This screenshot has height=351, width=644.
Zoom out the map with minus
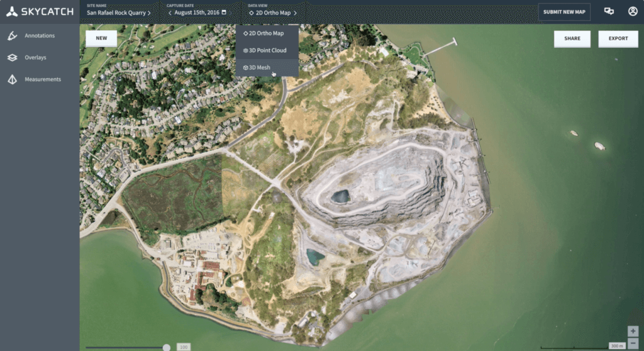633,343
